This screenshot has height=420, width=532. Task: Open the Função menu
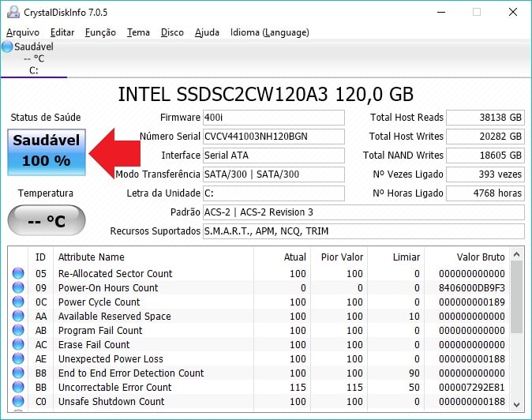tap(100, 32)
